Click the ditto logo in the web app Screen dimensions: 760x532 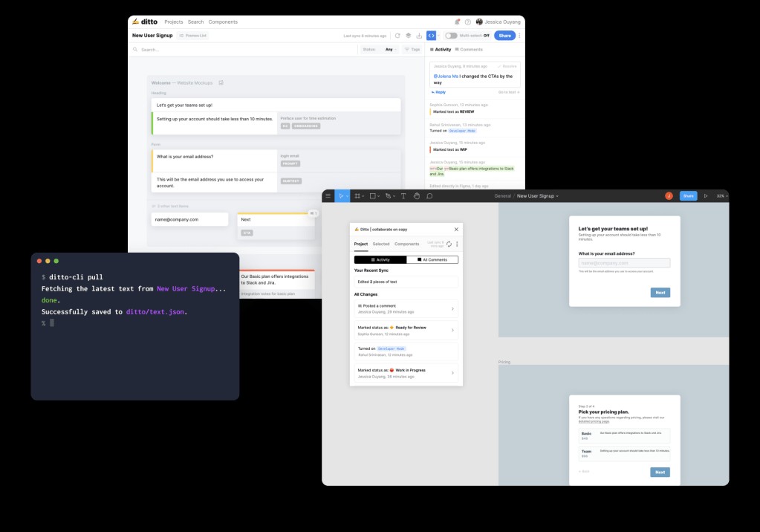click(x=145, y=22)
